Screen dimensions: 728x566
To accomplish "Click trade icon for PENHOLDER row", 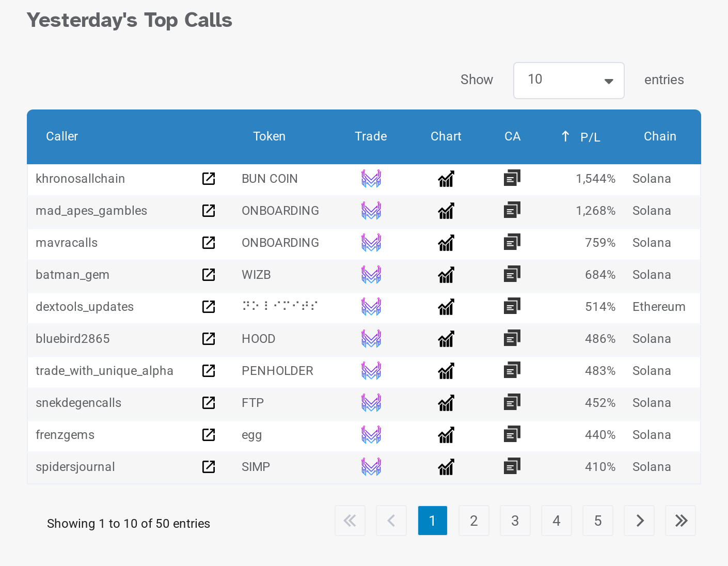I will tap(371, 371).
